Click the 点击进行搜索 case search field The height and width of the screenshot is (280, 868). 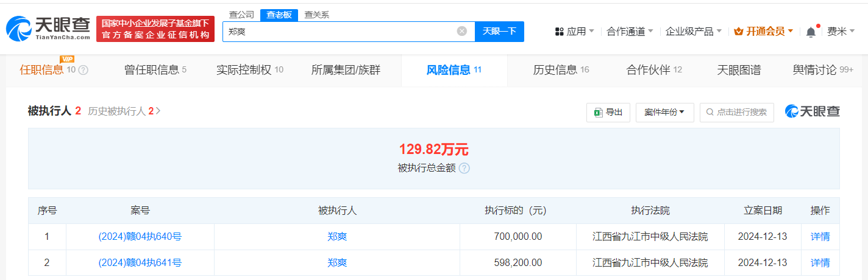[x=737, y=112]
